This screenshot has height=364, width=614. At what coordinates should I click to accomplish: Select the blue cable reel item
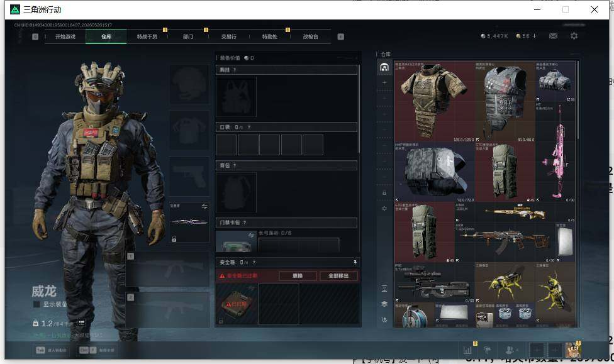[x=415, y=315]
